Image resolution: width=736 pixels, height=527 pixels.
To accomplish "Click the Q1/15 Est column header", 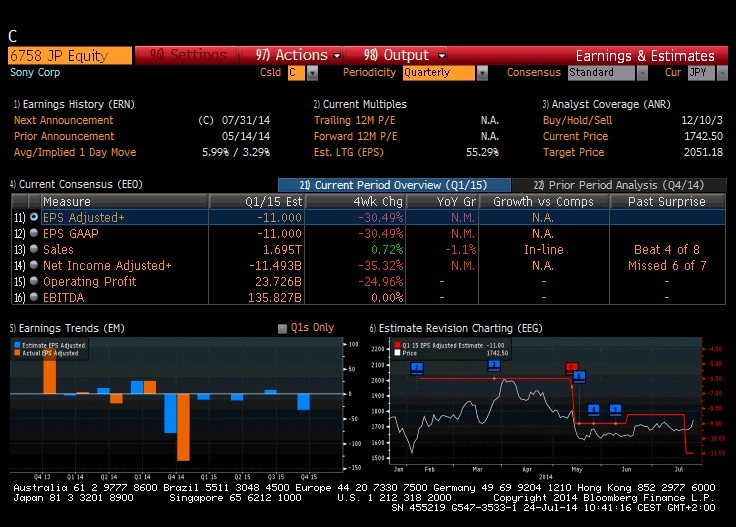I will [x=257, y=201].
